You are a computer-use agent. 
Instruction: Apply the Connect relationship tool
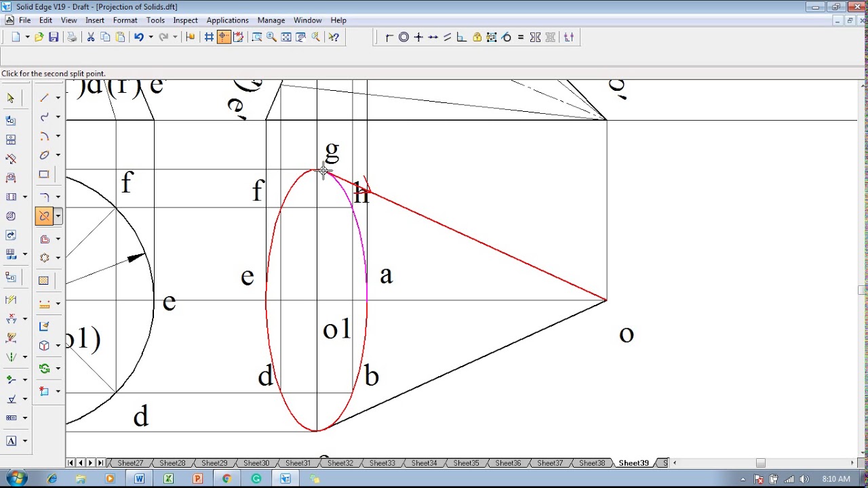click(389, 37)
